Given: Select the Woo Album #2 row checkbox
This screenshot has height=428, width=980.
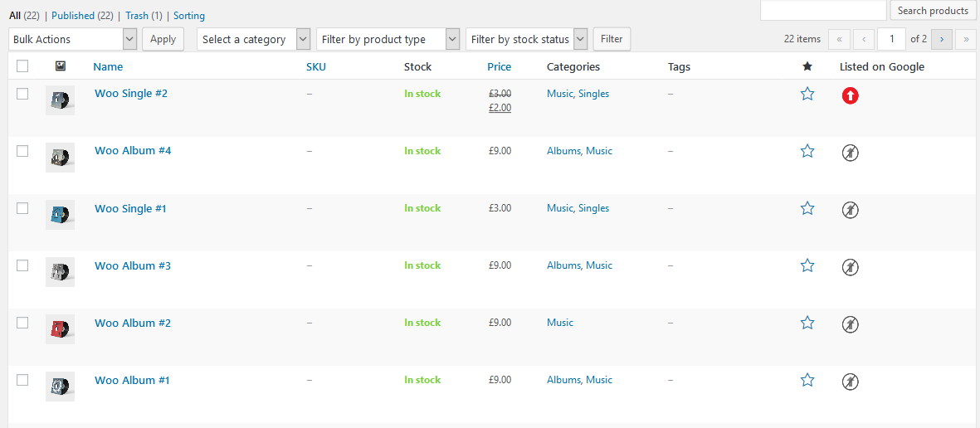Looking at the screenshot, I should coord(22,323).
